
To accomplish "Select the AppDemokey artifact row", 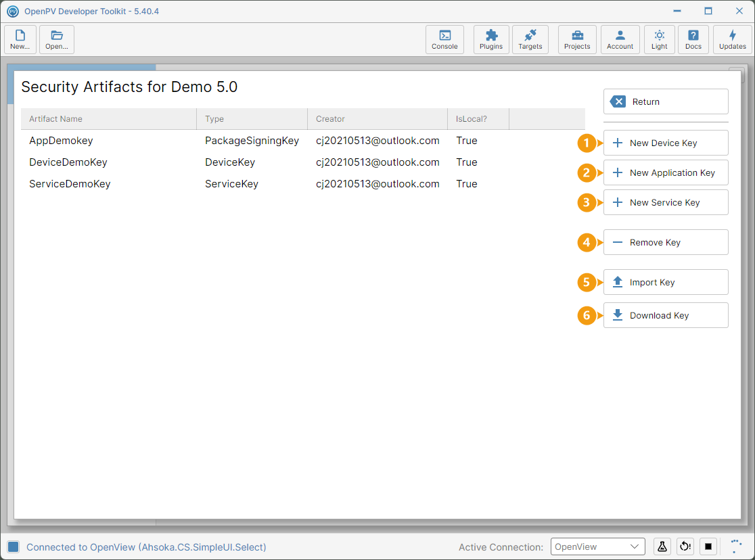I will point(303,141).
